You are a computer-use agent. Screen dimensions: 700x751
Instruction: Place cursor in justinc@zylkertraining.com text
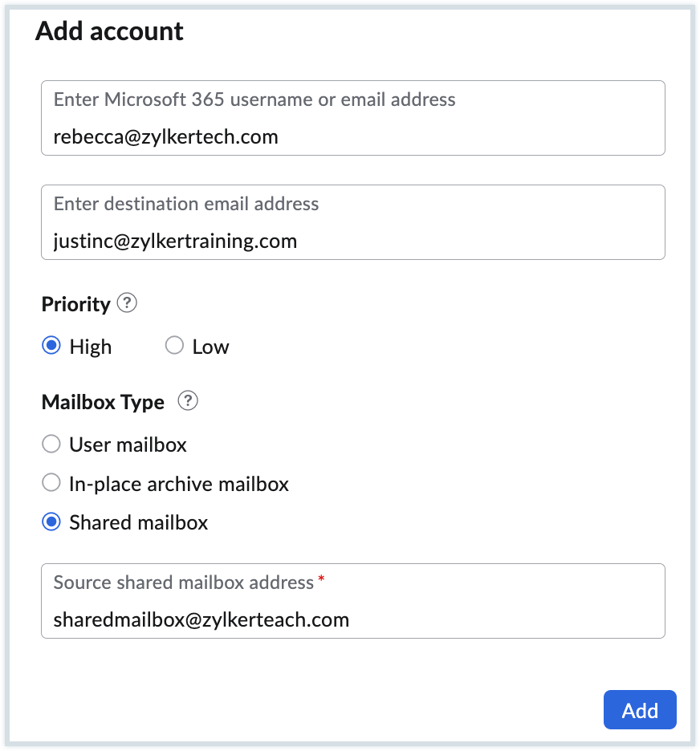[175, 241]
